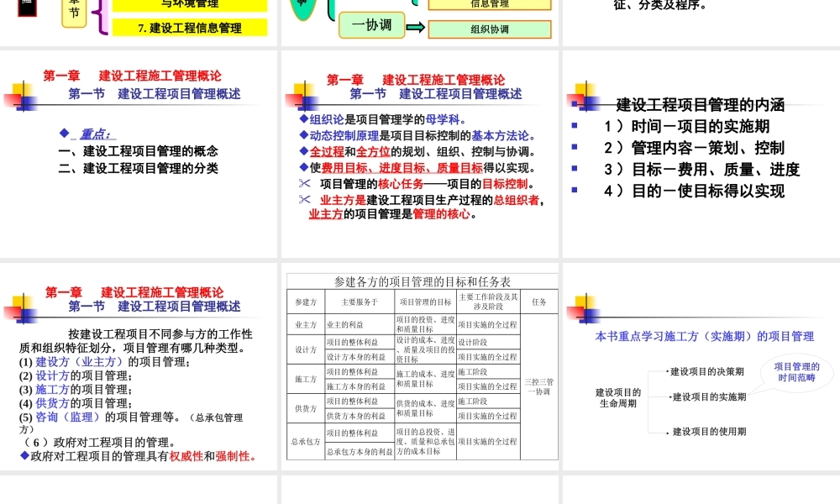Click the line starting with '动态控制原理'

417,135
